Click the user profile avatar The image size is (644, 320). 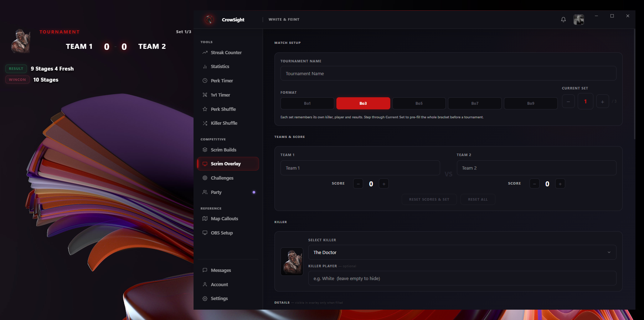(x=578, y=20)
